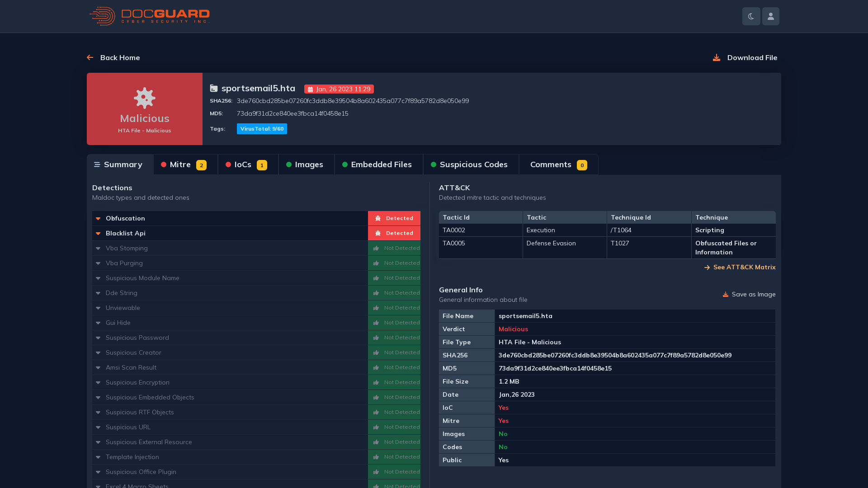Click the TA0002 tactic id cell
Screen dimensions: 868x488
click(x=481, y=230)
